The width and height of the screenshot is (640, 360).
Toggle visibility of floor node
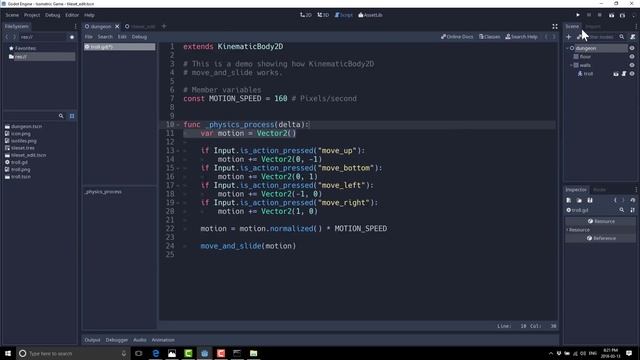click(x=632, y=57)
